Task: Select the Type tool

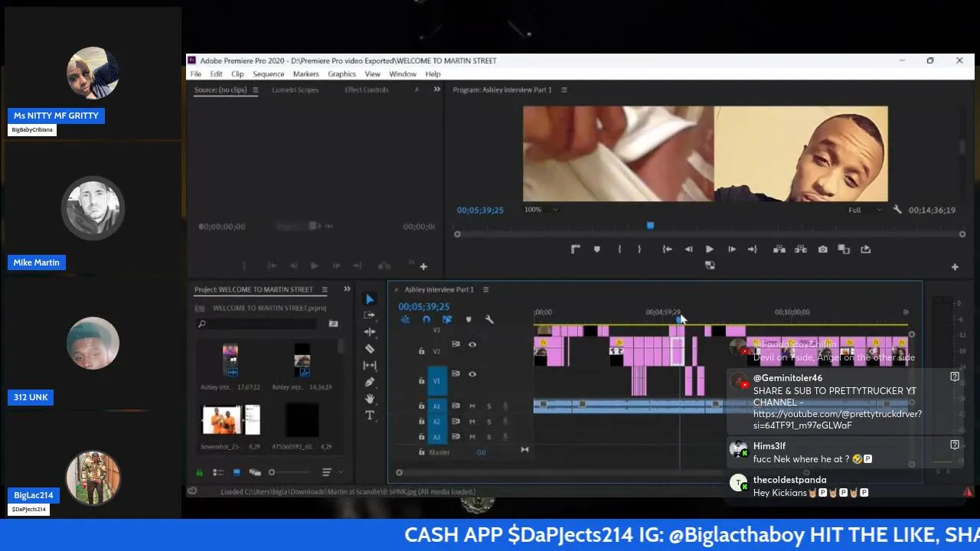Action: tap(370, 416)
